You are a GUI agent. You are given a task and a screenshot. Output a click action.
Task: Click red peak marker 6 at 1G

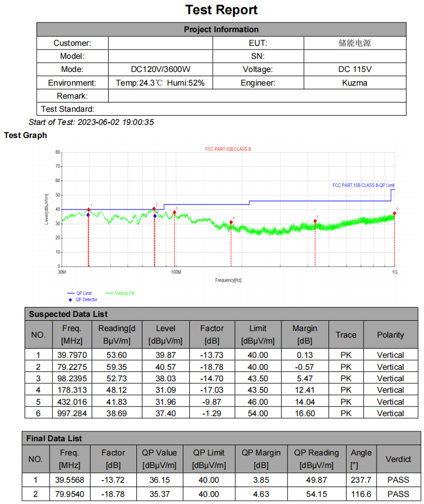394,213
